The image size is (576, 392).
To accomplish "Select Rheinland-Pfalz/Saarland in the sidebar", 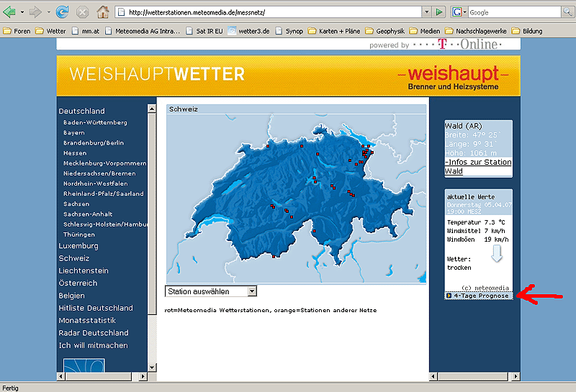I will pos(103,193).
